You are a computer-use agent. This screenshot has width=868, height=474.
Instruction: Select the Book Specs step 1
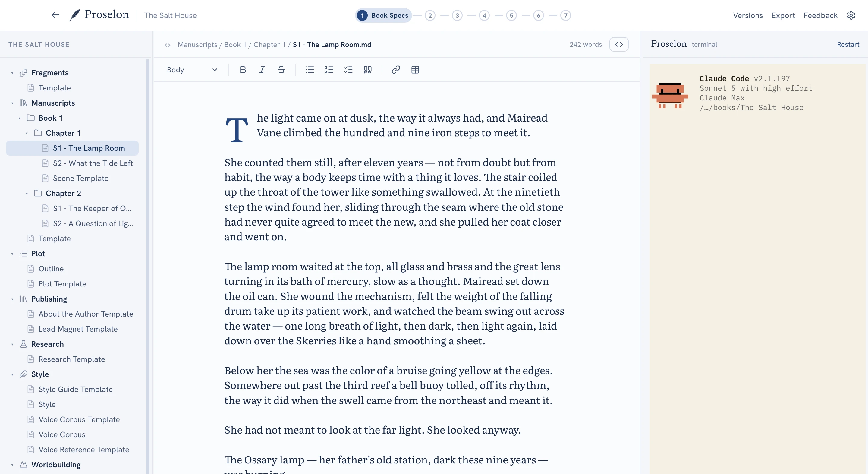(x=383, y=15)
